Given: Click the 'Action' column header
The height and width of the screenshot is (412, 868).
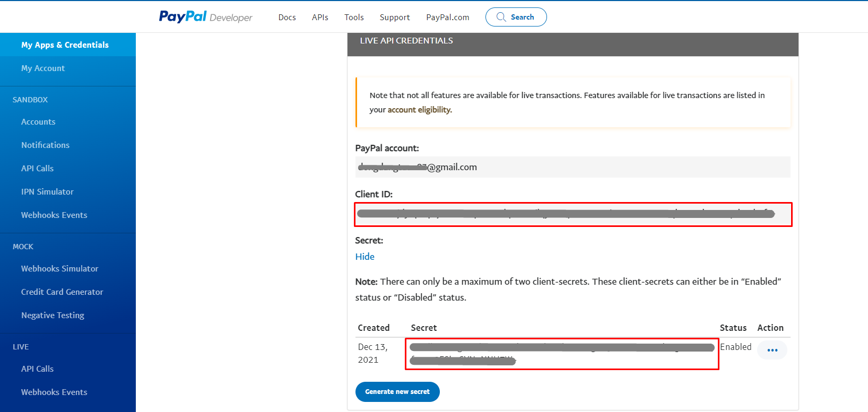Looking at the screenshot, I should [770, 328].
